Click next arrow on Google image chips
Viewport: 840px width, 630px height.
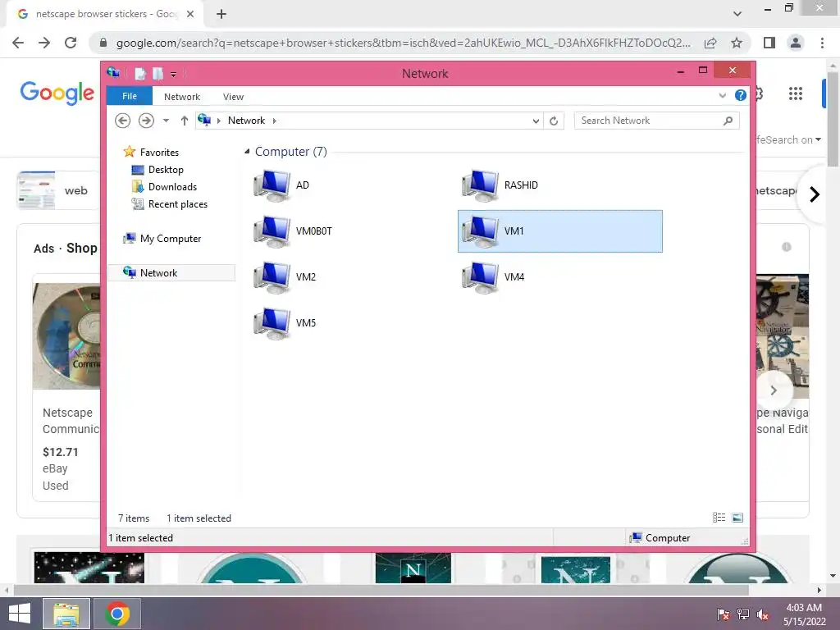pos(815,194)
